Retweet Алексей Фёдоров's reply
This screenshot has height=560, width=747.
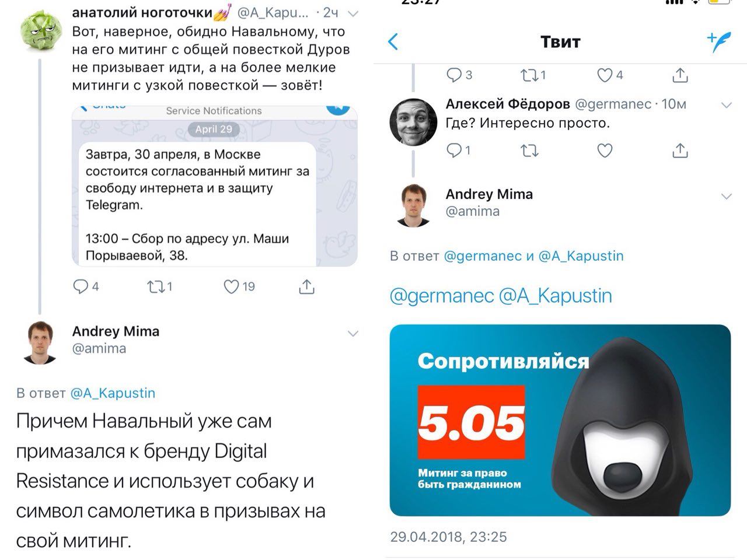tap(529, 150)
